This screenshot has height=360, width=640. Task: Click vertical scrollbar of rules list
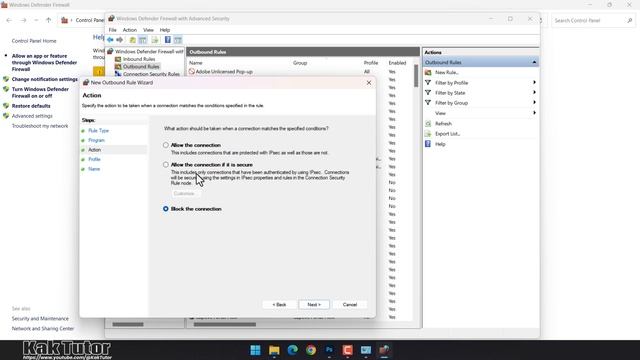[416, 76]
